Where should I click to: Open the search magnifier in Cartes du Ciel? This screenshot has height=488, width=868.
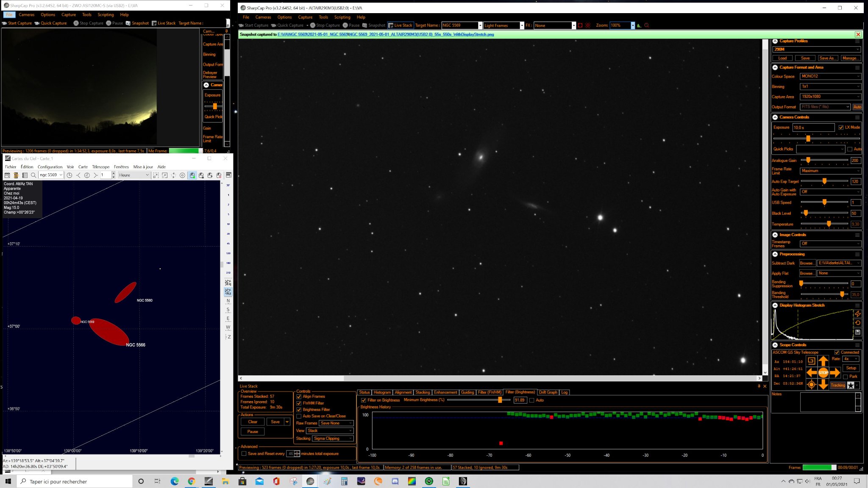[x=33, y=175]
